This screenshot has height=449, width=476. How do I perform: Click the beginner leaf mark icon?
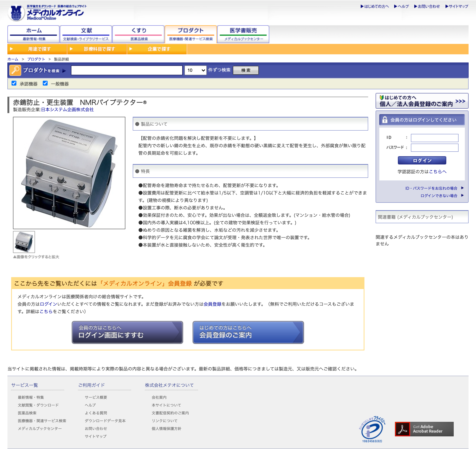[x=382, y=97]
